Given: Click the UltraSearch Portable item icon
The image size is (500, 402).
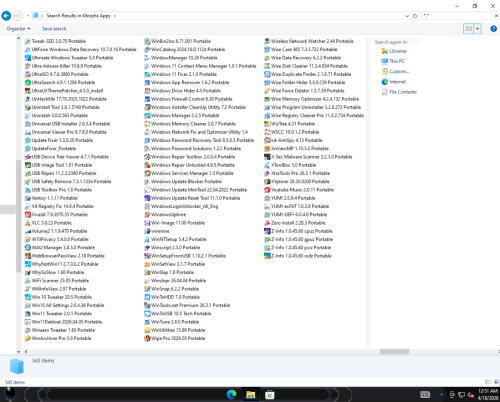Looking at the screenshot, I should 28,82.
